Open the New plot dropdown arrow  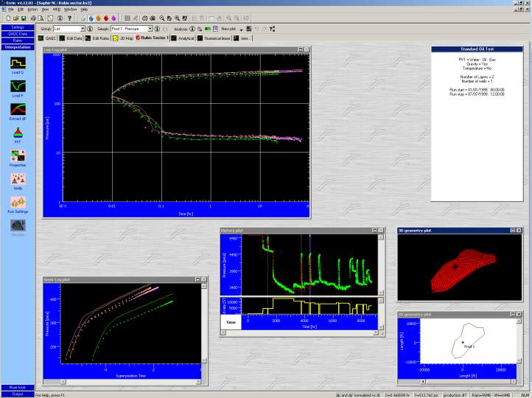click(x=241, y=29)
